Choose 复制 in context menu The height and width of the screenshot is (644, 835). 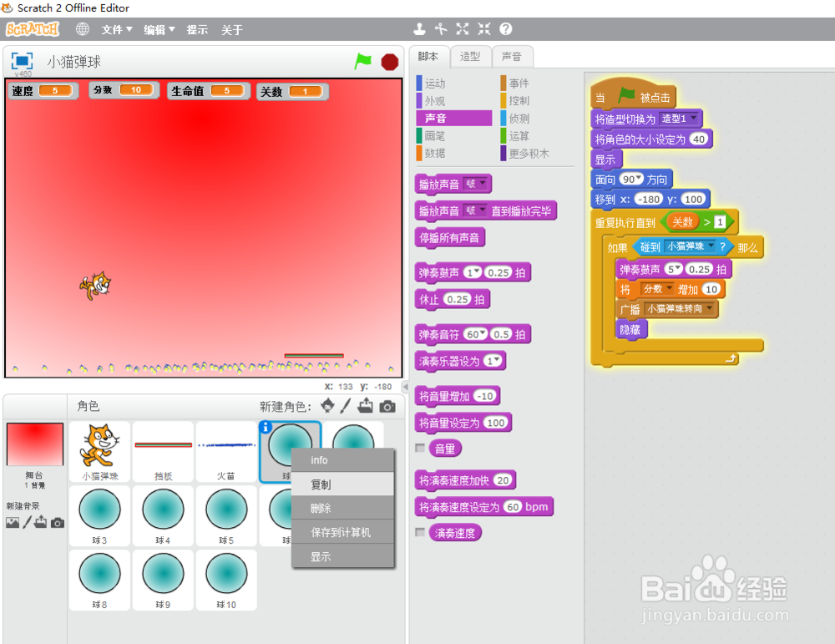coord(342,484)
